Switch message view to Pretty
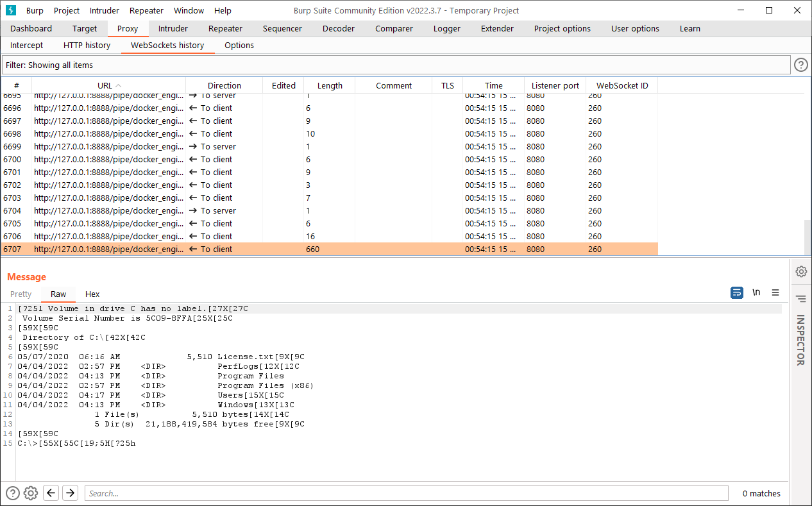This screenshot has height=506, width=812. [x=21, y=294]
